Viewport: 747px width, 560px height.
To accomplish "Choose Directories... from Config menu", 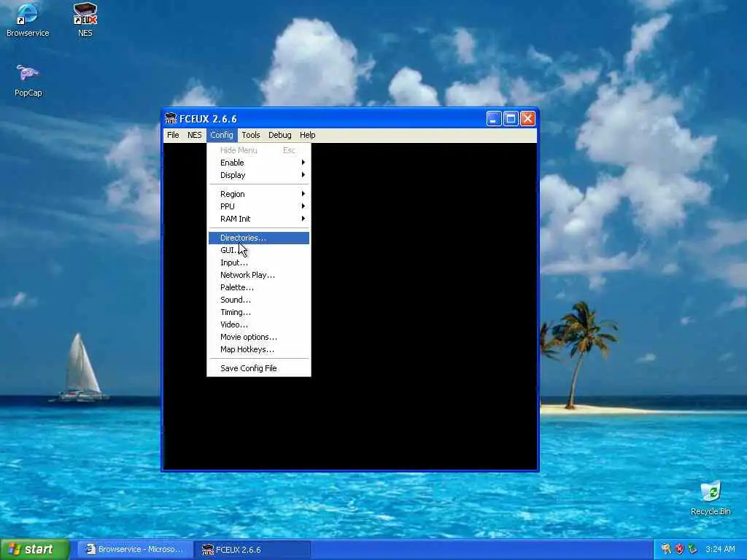I will [x=259, y=238].
